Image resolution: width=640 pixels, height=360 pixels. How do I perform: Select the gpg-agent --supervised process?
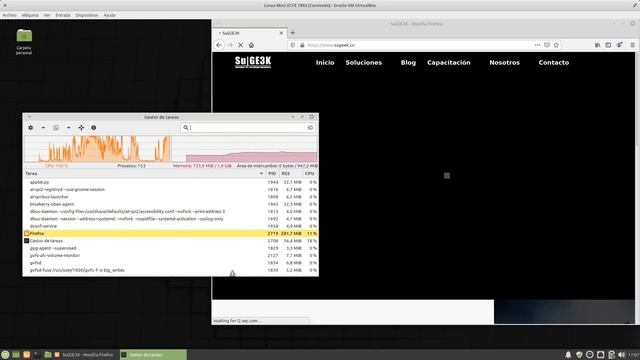point(171,248)
